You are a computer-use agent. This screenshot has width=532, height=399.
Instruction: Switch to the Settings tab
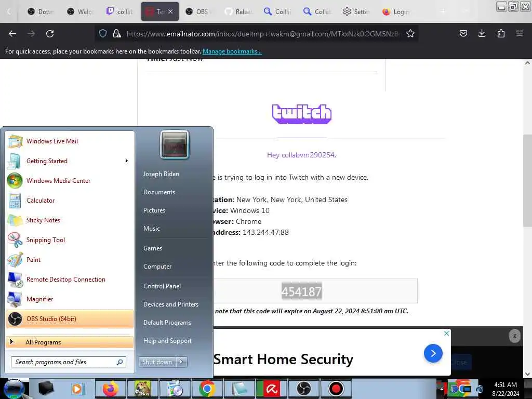coord(357,11)
